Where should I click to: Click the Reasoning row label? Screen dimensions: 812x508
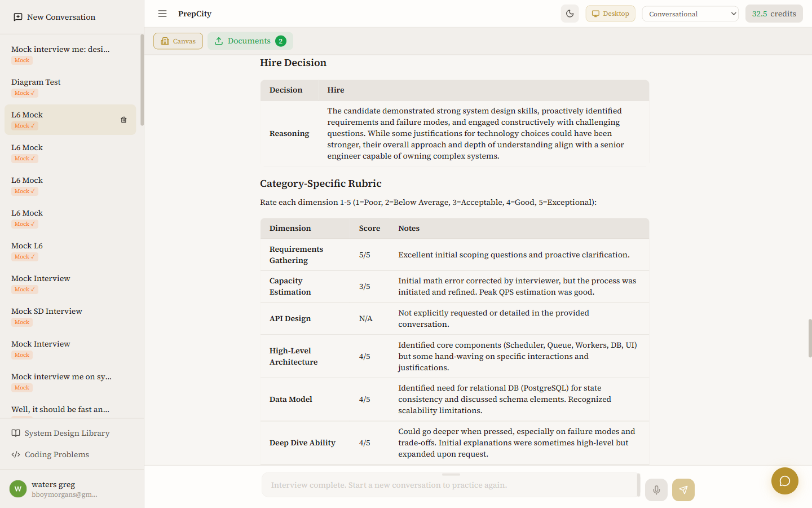(x=289, y=133)
